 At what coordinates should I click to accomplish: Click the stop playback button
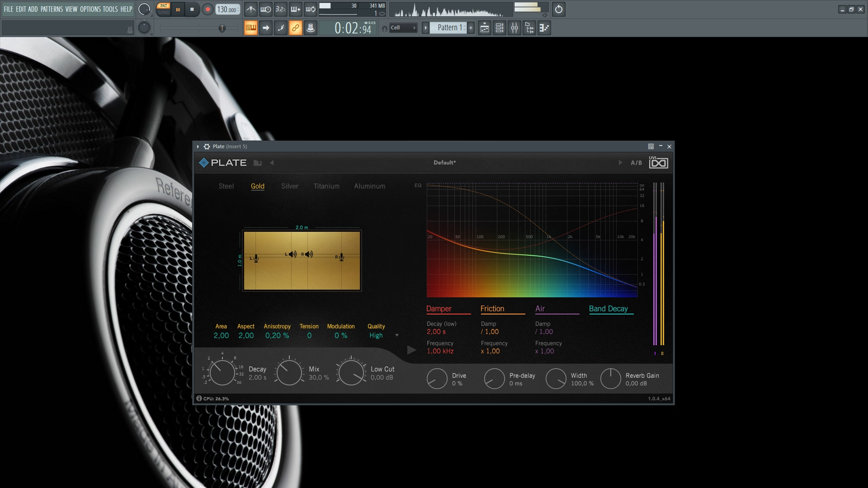192,9
